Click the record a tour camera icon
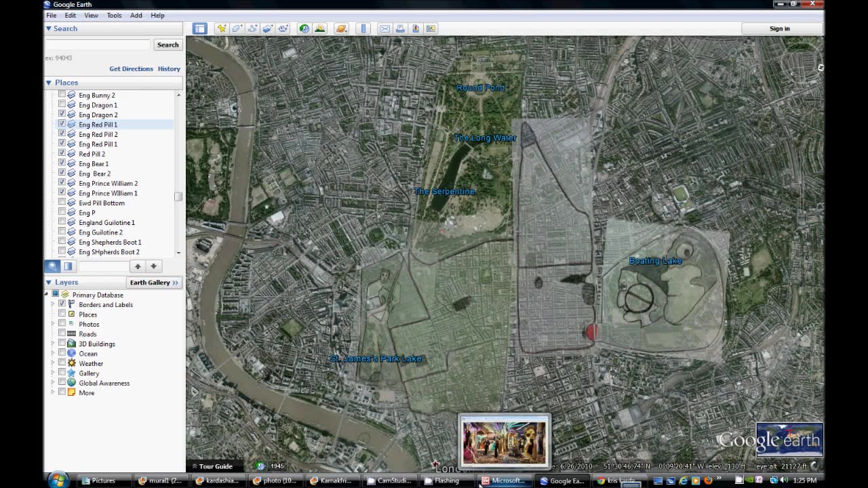The image size is (868, 488). coord(283,28)
